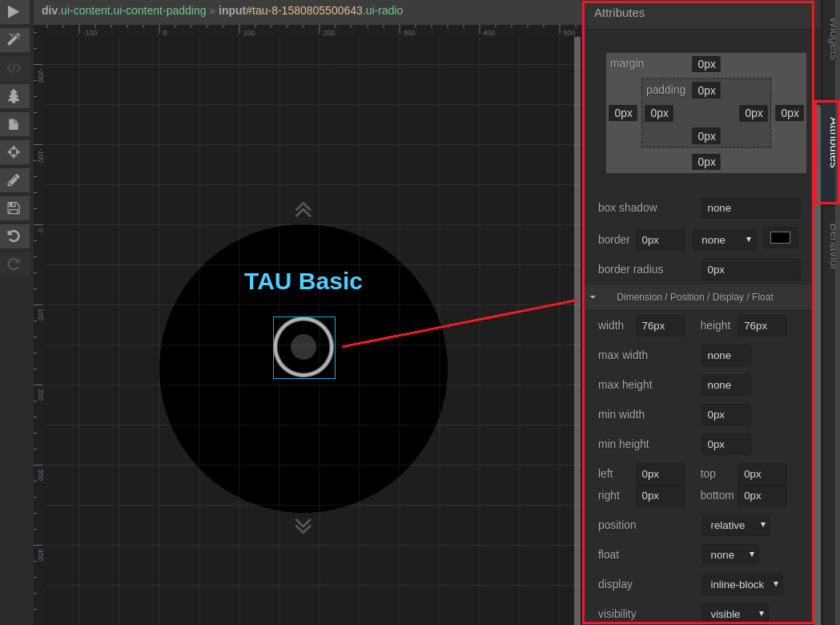Select the magic wand tool
Image resolution: width=840 pixels, height=625 pixels.
click(x=14, y=39)
